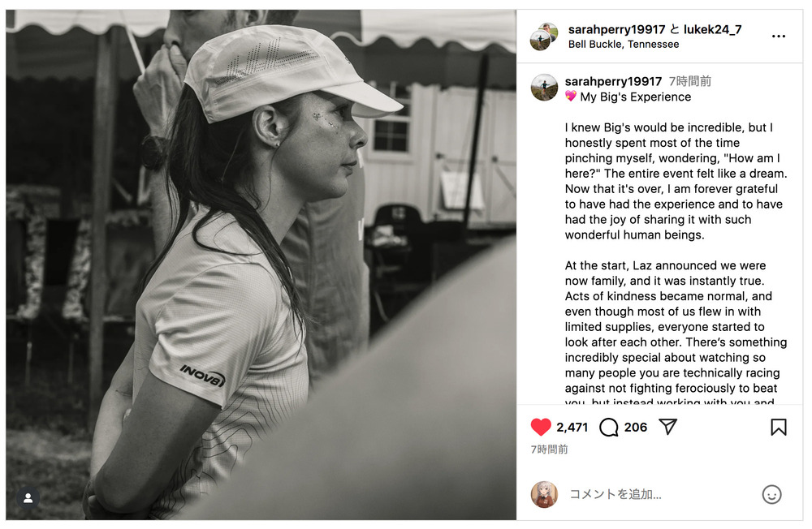Click your own avatar beside comment box

[x=544, y=494]
